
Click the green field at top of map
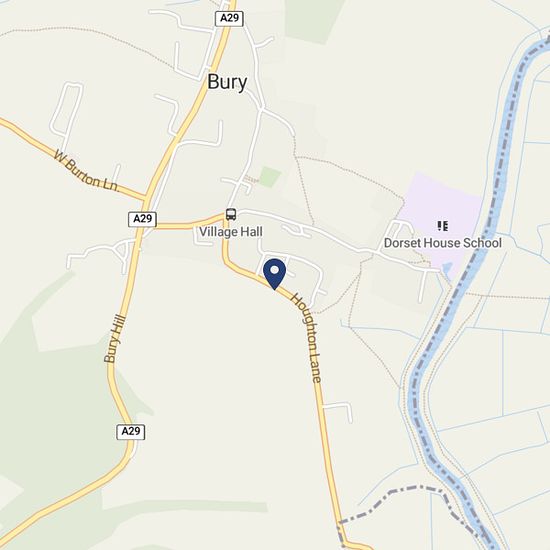[312, 19]
